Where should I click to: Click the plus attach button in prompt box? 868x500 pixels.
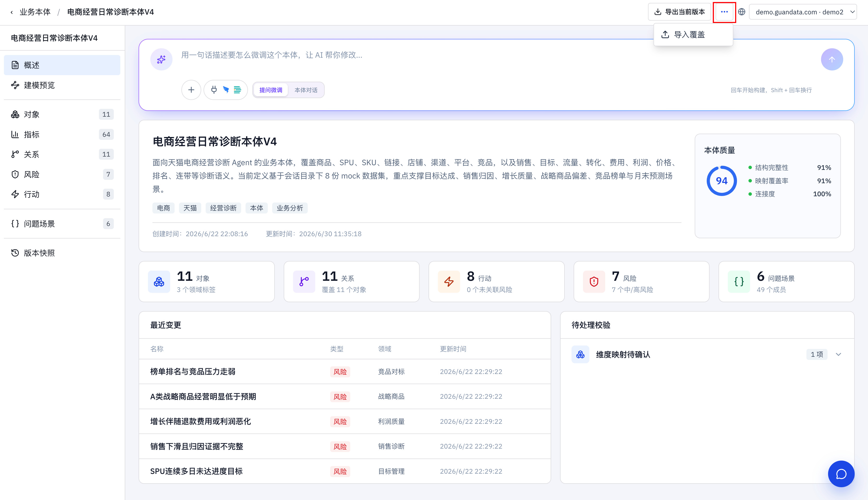191,90
